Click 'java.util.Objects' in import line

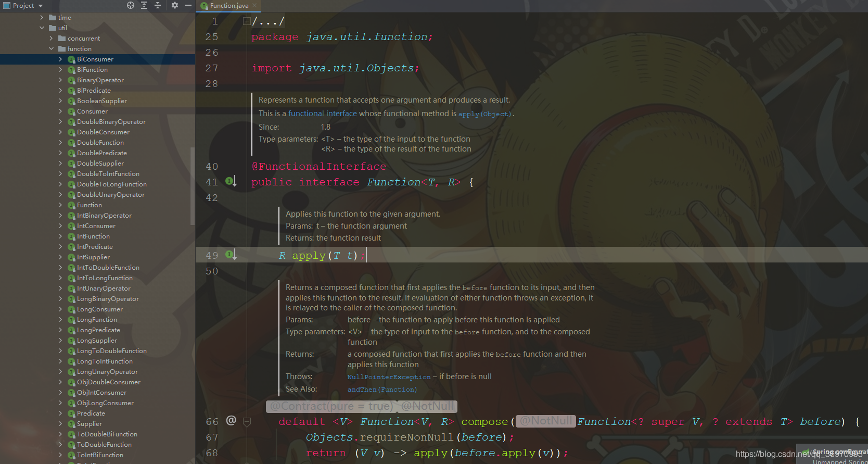pos(356,68)
